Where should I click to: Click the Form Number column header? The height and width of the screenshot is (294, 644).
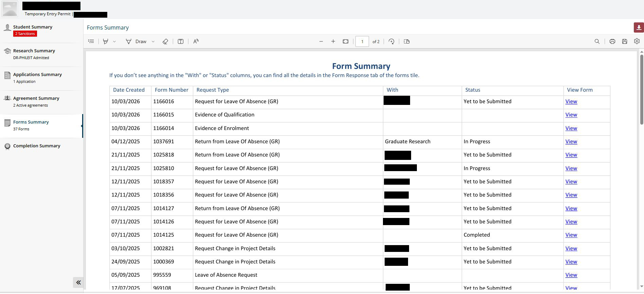[x=171, y=90]
